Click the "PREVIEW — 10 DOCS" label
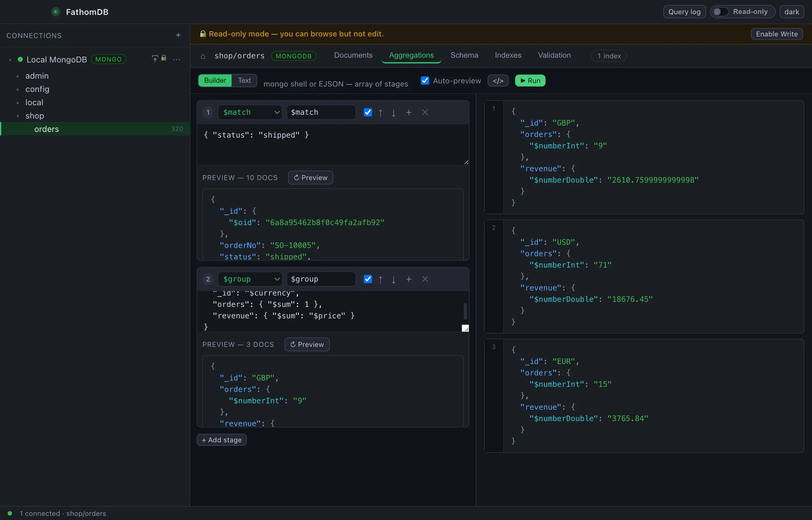812x520 pixels. point(240,178)
